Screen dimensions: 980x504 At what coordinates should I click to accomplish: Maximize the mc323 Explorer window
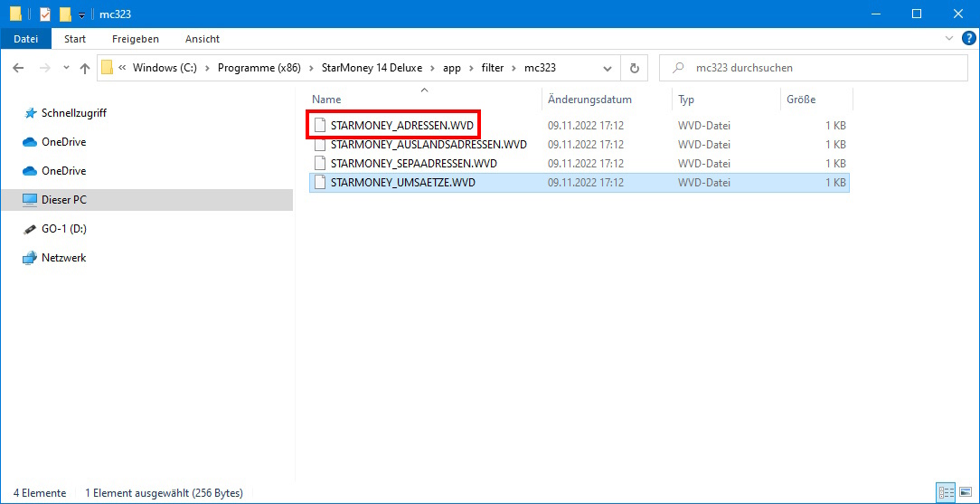point(917,14)
